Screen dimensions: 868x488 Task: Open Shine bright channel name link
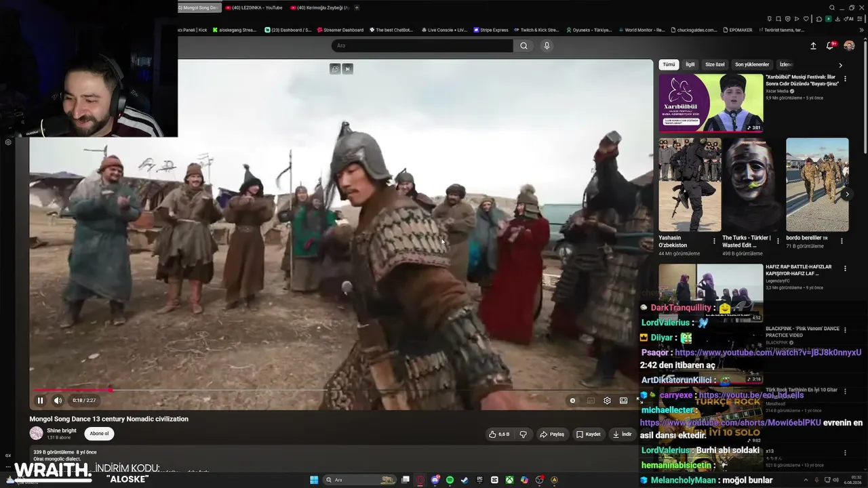(62, 430)
